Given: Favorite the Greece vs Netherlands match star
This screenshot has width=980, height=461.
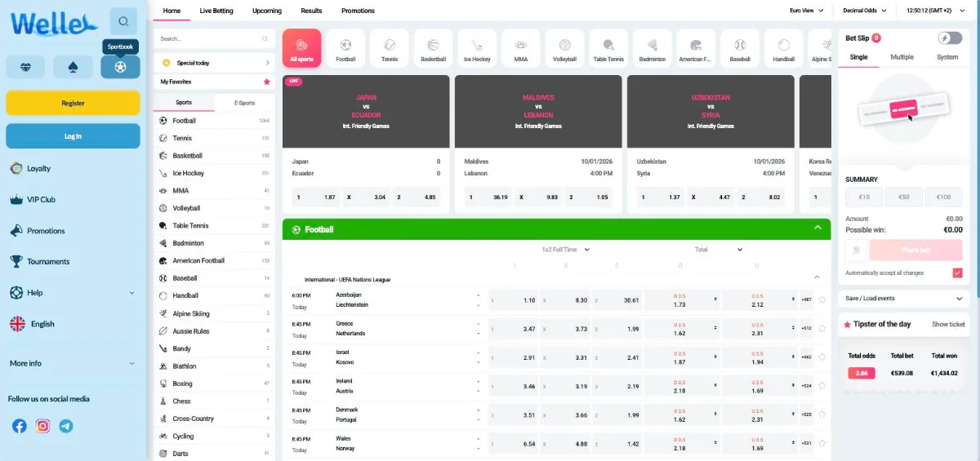Looking at the screenshot, I should [822, 328].
